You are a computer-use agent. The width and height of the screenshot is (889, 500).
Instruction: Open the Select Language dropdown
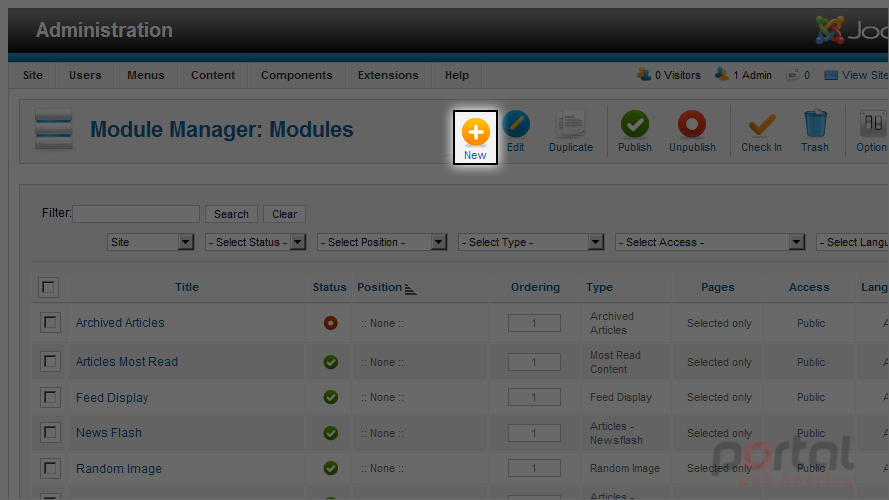pos(852,242)
